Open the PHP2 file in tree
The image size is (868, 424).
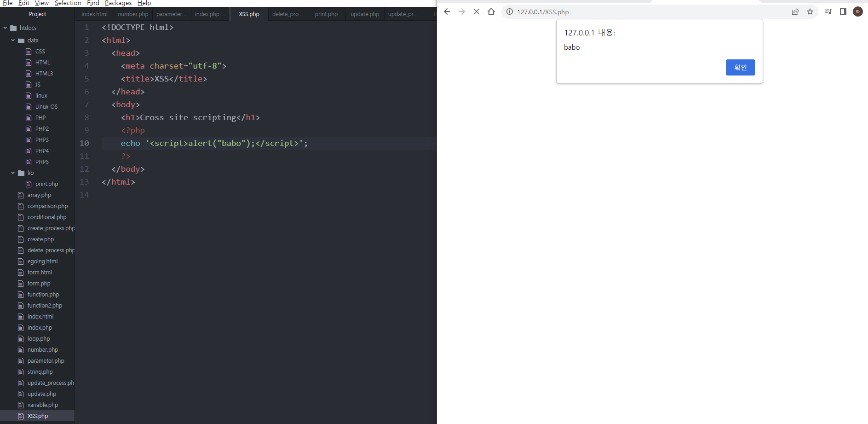click(42, 129)
